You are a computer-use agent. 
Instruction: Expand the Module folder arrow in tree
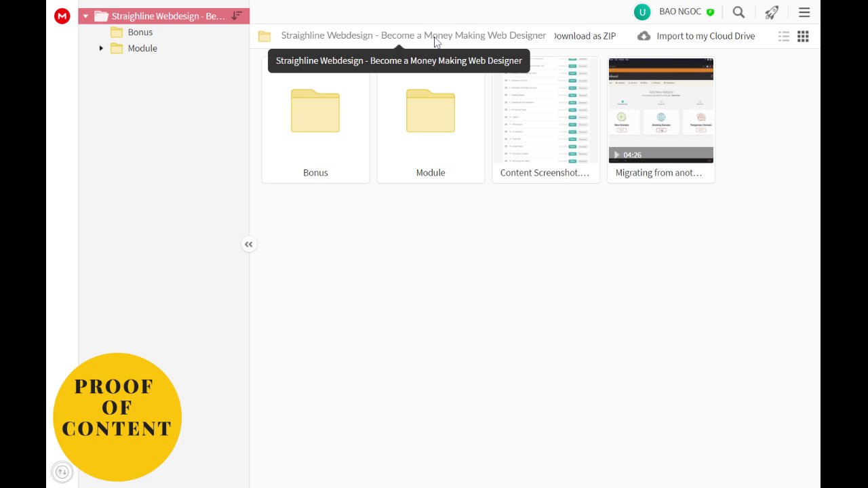pos(101,48)
